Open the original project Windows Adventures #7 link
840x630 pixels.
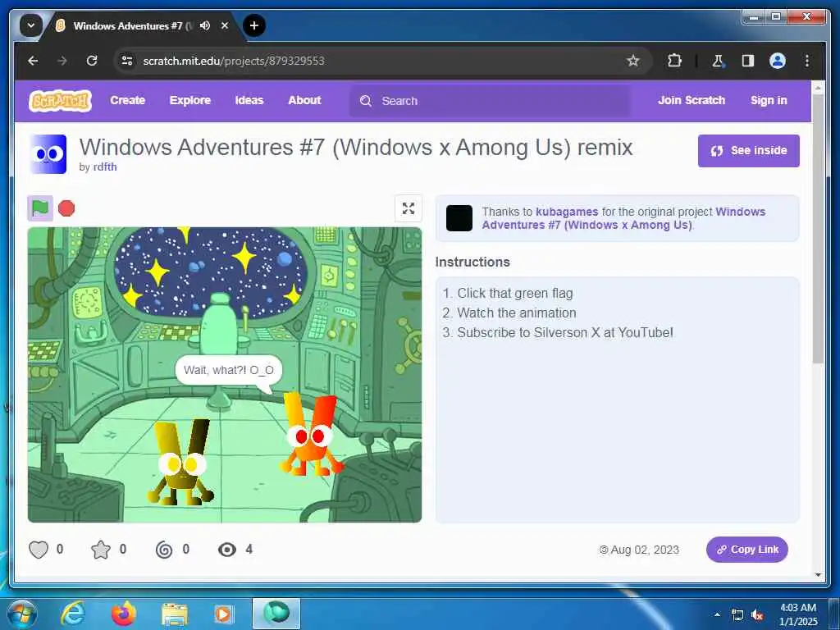(623, 218)
